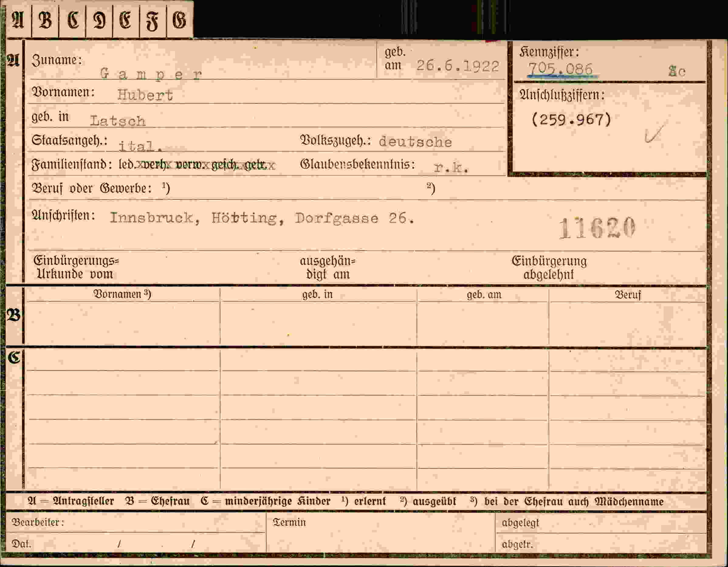Select the index tab lettered B
The height and width of the screenshot is (567, 728).
[45, 20]
